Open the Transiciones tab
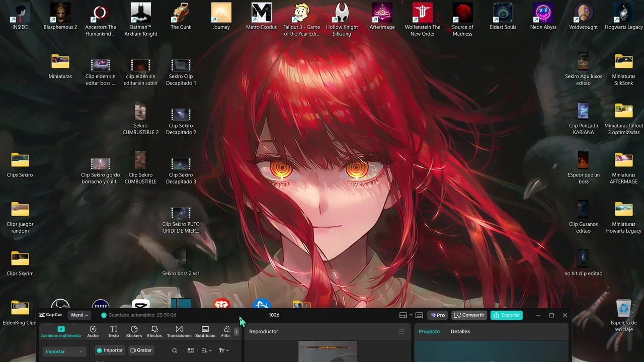 (x=179, y=331)
